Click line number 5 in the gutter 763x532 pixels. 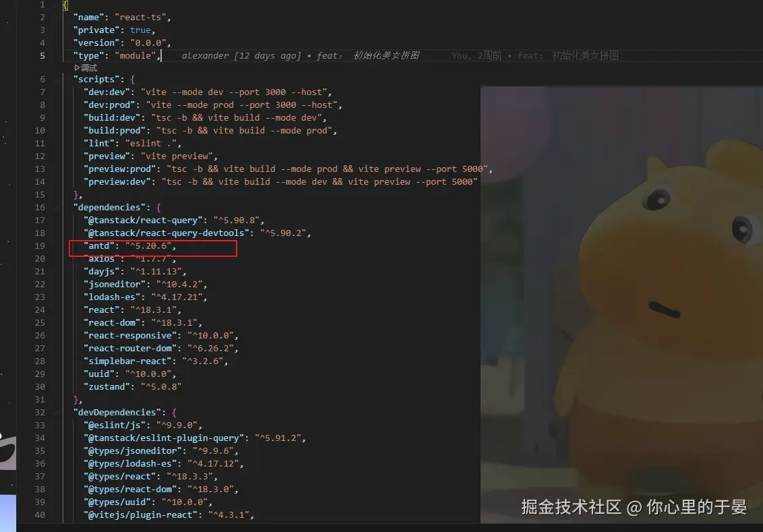(x=42, y=55)
